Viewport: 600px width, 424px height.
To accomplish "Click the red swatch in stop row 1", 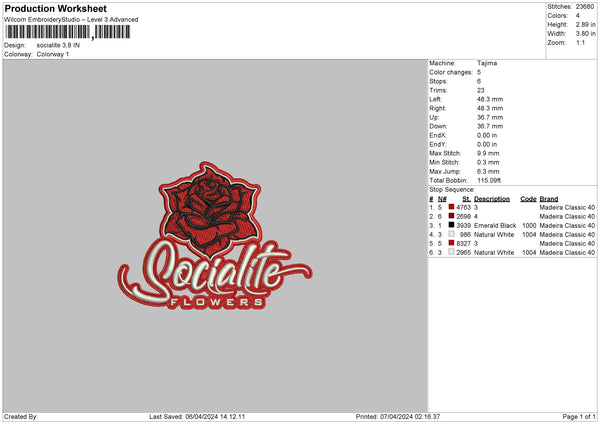I will coord(451,207).
